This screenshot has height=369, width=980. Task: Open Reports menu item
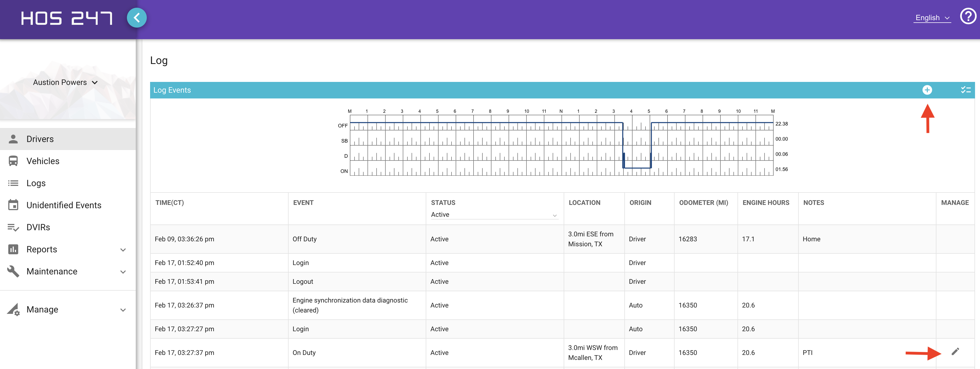pos(68,249)
